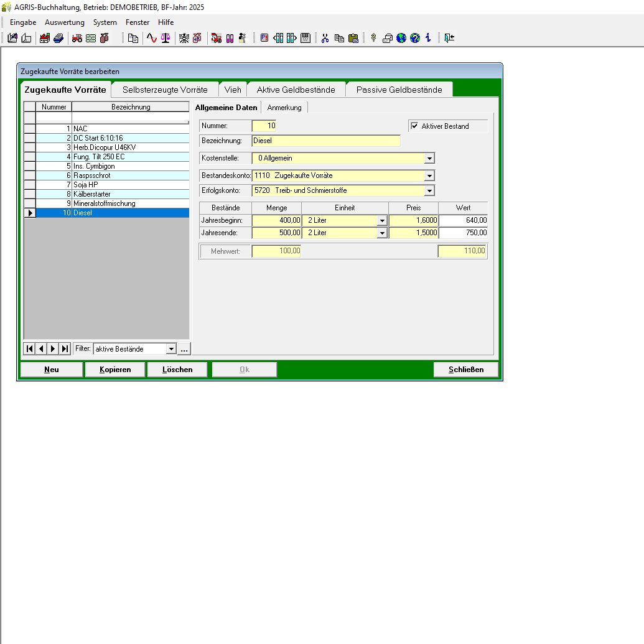Click the balance scale toolbar icon

[165, 38]
